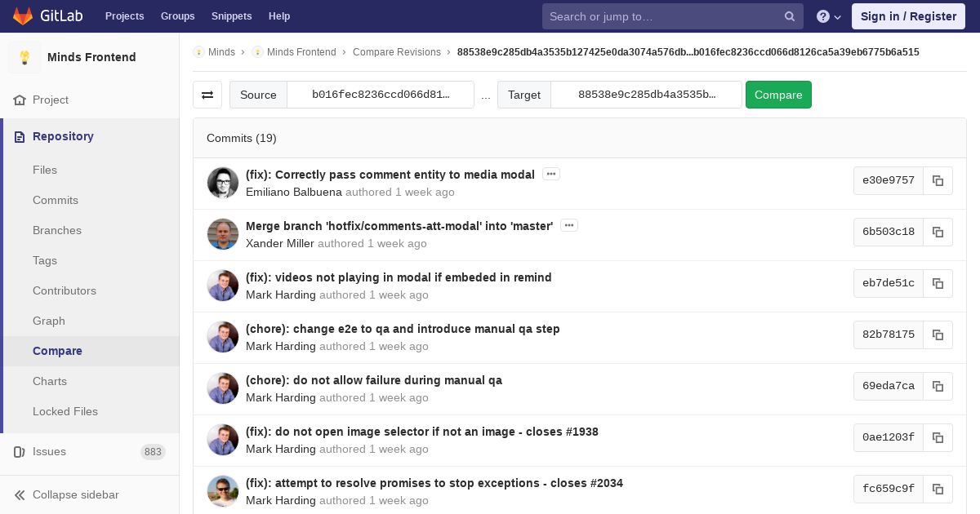Click the search magnifier icon
Screen dimensions: 980x514
point(790,16)
